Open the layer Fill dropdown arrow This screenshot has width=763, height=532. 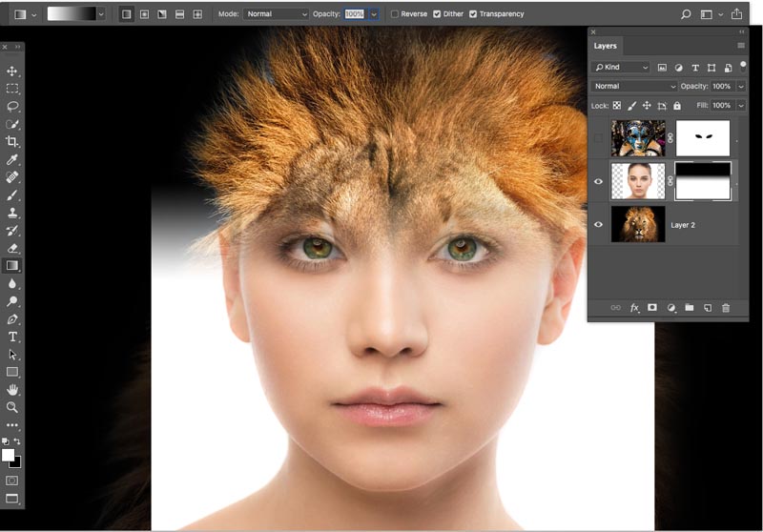(x=741, y=106)
